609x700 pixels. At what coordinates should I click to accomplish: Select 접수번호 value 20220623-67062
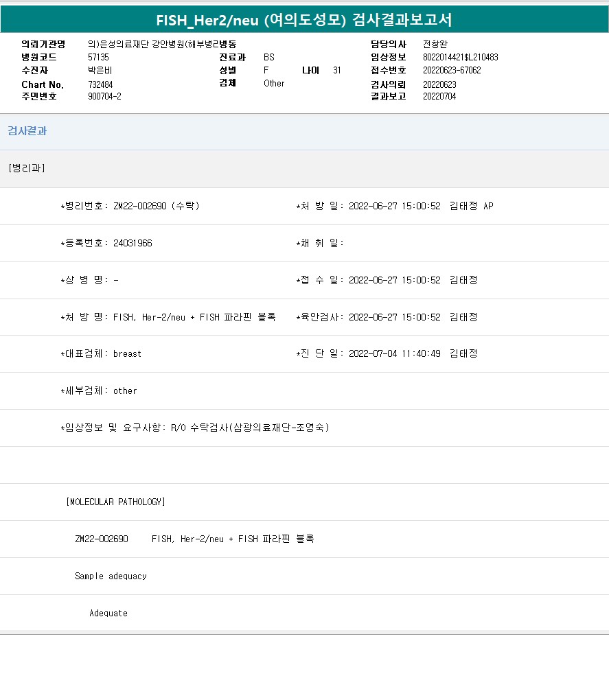452,71
